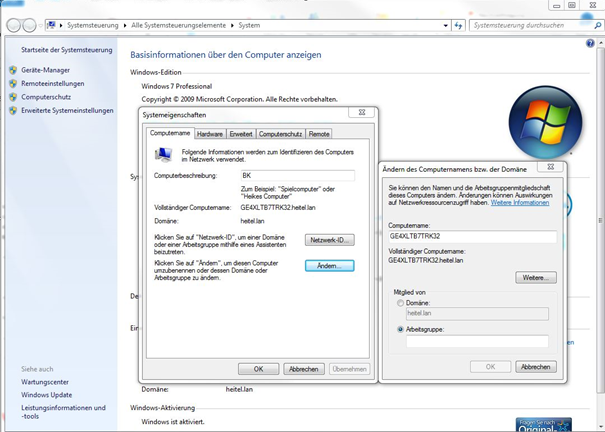This screenshot has height=432, width=605.
Task: Click the genuine Microsoft badge at bottom
Action: pos(543,424)
